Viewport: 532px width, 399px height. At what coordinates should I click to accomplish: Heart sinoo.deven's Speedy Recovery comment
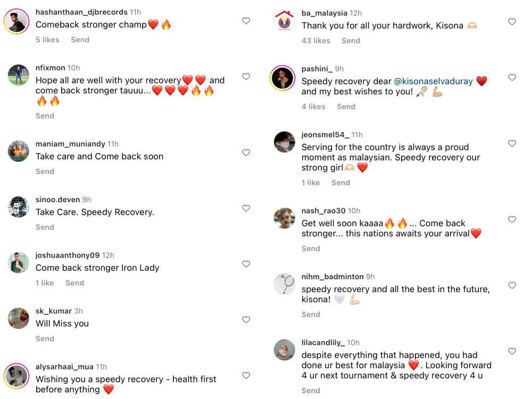[246, 209]
